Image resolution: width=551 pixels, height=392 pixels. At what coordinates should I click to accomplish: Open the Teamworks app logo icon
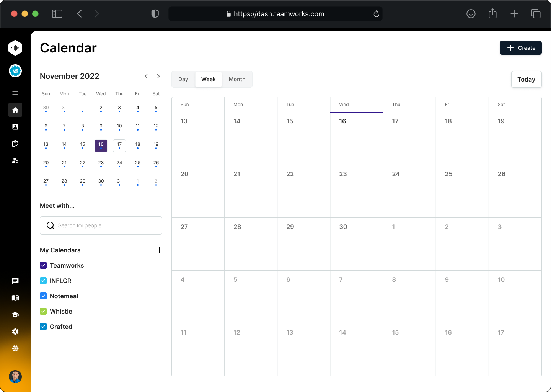click(x=15, y=48)
